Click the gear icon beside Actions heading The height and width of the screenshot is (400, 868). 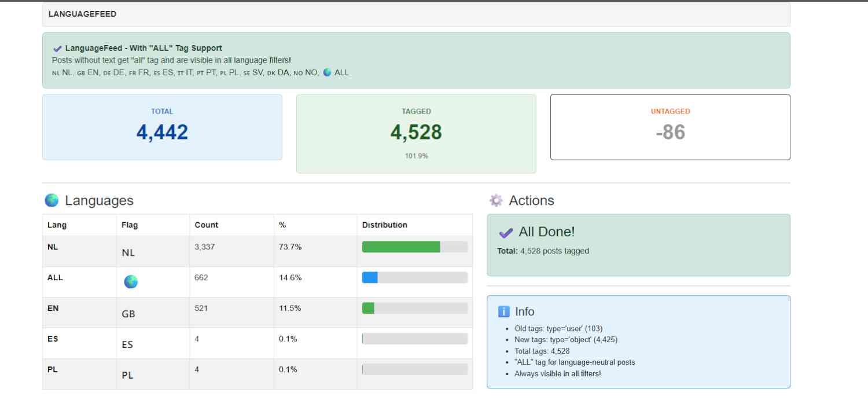(496, 200)
